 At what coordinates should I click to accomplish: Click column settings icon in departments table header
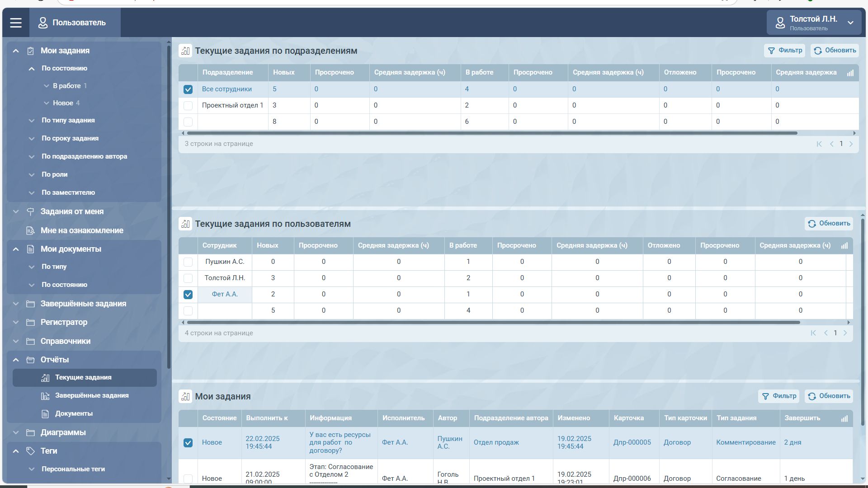850,73
